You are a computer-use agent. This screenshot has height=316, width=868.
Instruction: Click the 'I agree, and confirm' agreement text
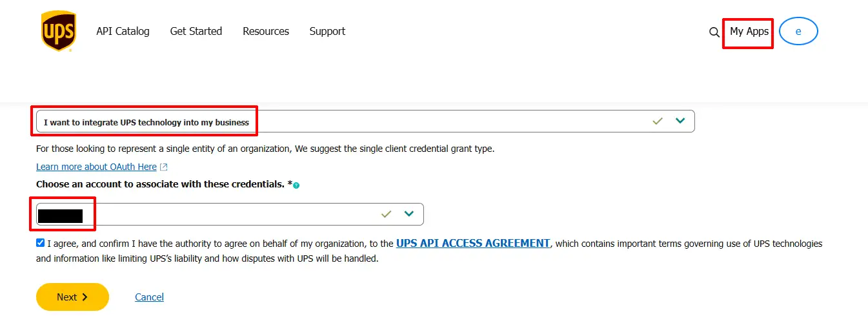(x=429, y=251)
